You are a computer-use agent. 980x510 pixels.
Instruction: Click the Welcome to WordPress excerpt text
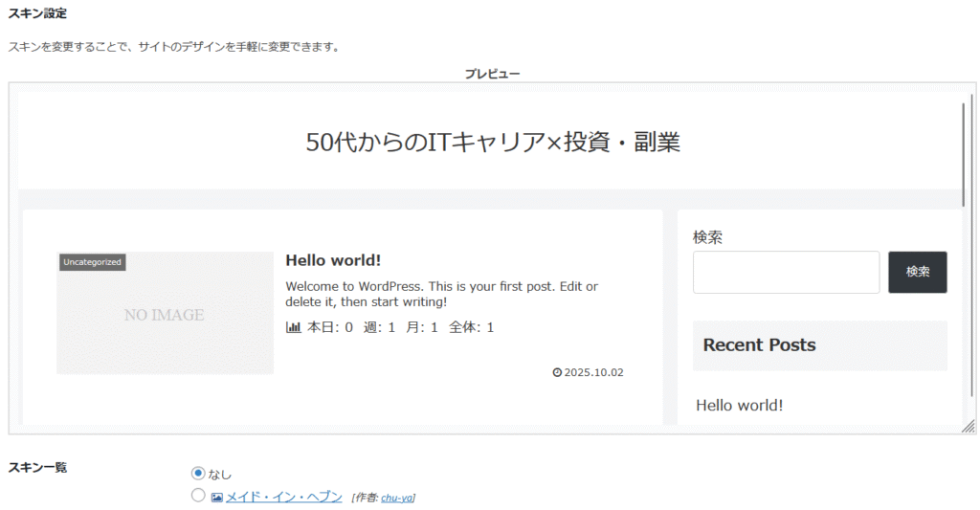441,294
